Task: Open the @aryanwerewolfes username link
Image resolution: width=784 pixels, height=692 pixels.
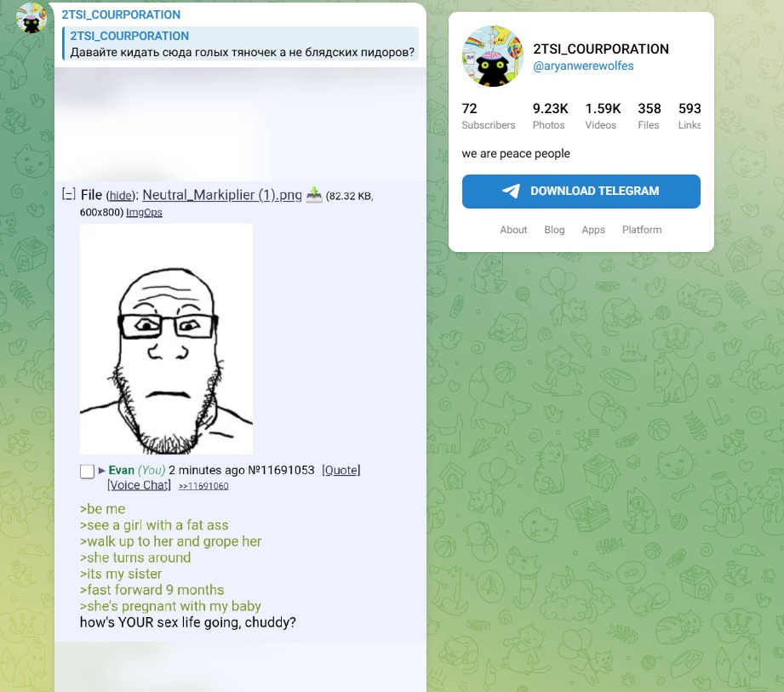Action: [x=583, y=66]
